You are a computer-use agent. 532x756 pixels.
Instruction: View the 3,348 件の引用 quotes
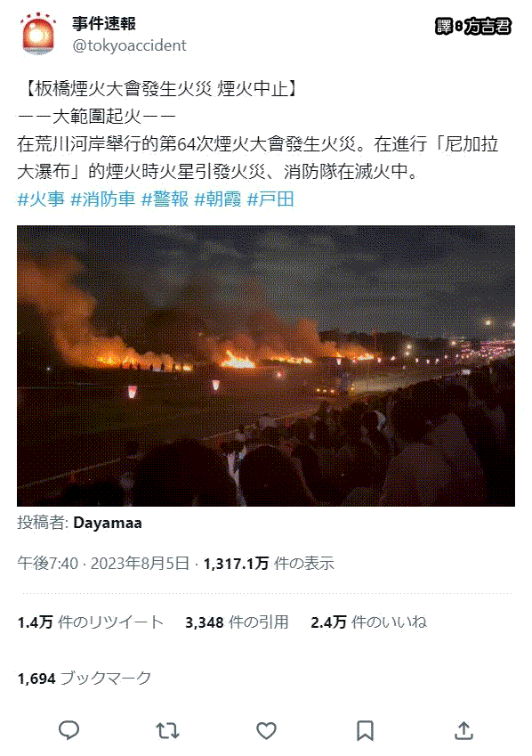237,622
